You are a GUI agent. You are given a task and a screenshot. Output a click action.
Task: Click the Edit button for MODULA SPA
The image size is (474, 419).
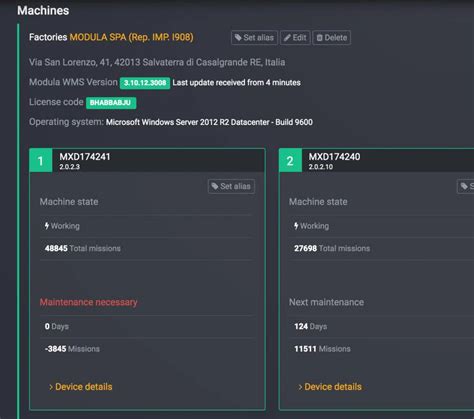click(x=295, y=38)
